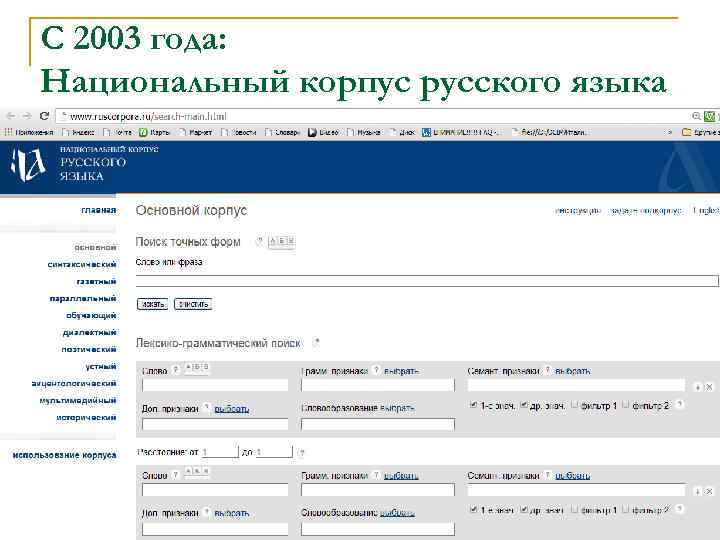Reload the ruscorpora page
This screenshot has width=720, height=540.
(x=44, y=116)
